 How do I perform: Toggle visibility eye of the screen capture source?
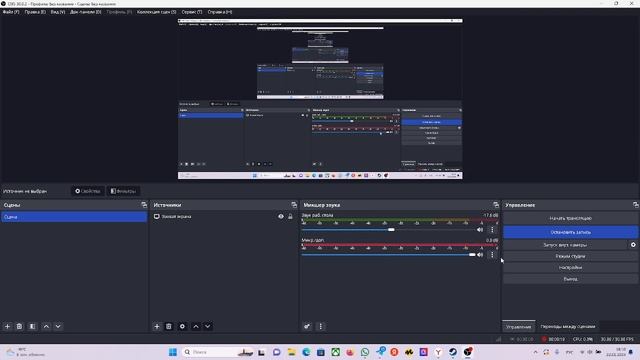[281, 217]
